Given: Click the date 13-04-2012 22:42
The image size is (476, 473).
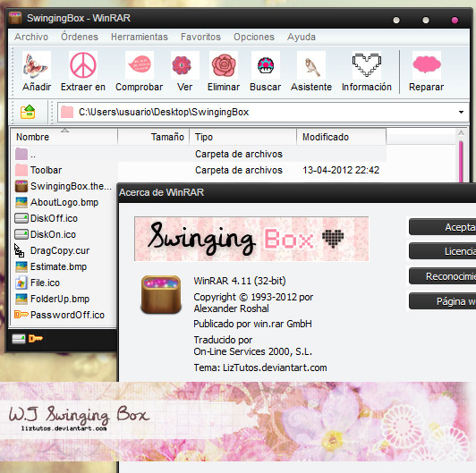Looking at the screenshot, I should pyautogui.click(x=341, y=170).
